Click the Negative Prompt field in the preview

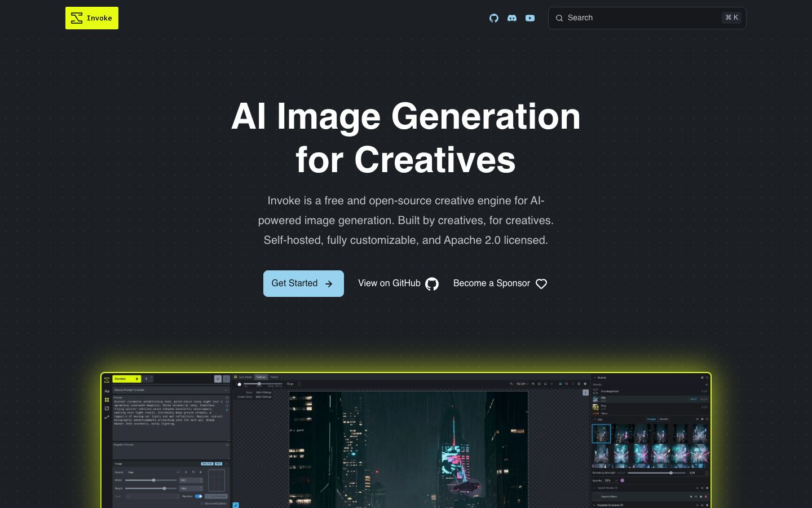pyautogui.click(x=171, y=450)
